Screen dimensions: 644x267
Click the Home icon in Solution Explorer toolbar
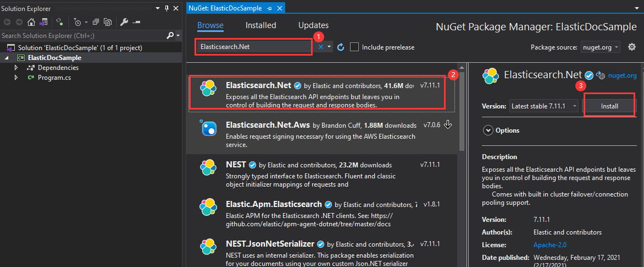(31, 22)
